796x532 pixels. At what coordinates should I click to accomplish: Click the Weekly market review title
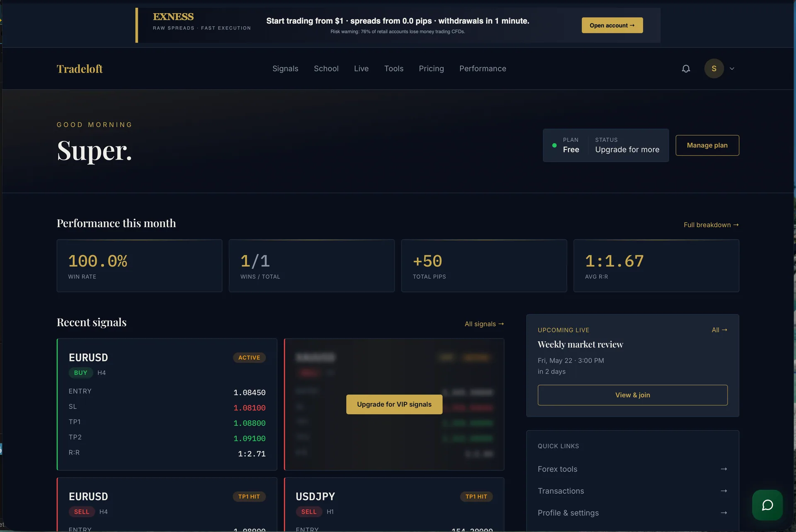coord(580,345)
